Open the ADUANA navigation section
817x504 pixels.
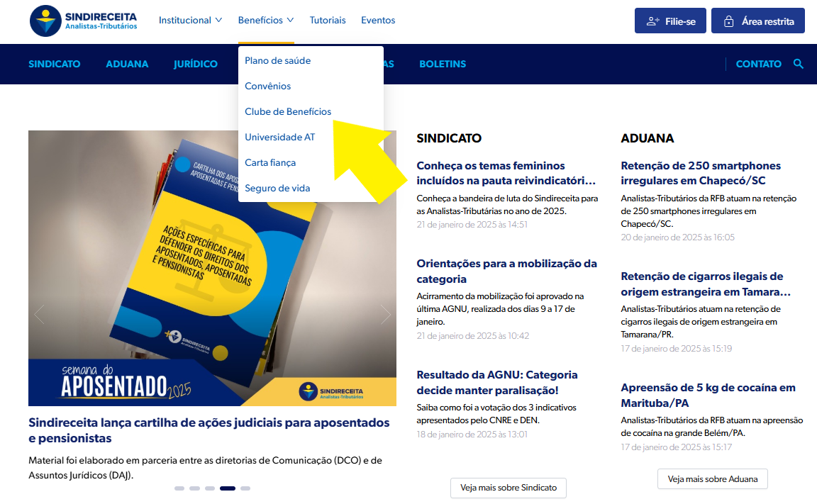(x=127, y=64)
